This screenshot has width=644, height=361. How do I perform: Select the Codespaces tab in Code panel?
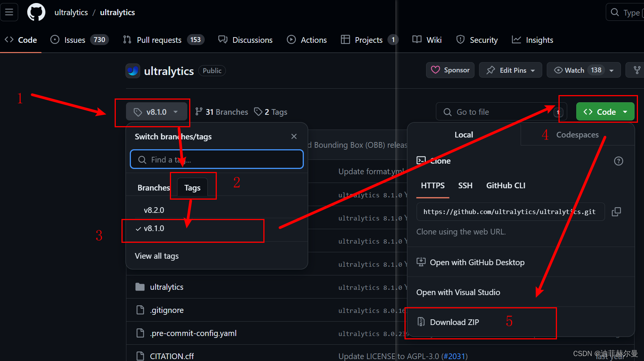click(x=577, y=134)
